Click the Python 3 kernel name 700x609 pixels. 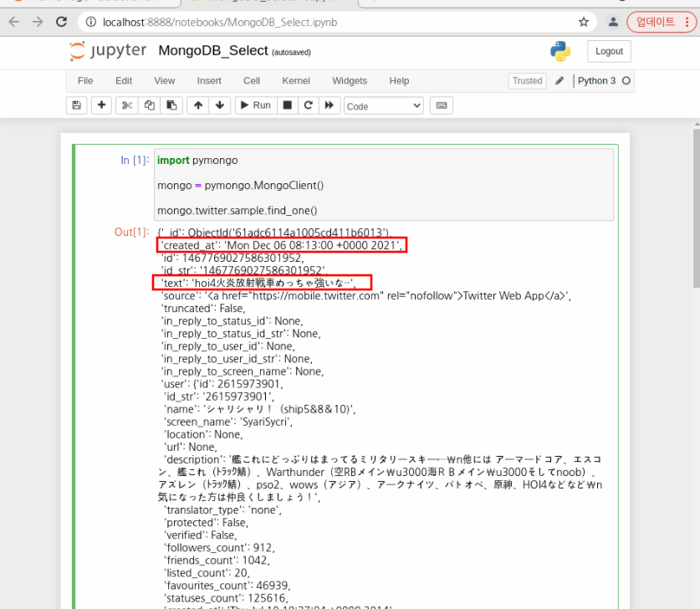[x=596, y=81]
